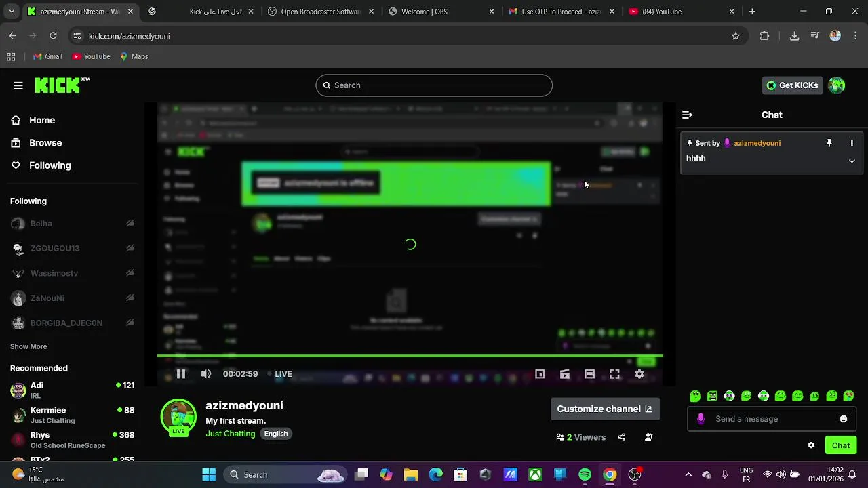The image size is (868, 488).
Task: Insert the first green blob emote
Action: coord(695,396)
